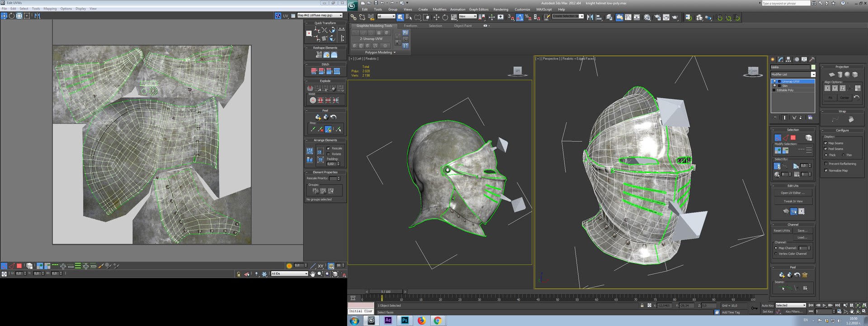Select the Rotate tool in main toolbar

445,17
